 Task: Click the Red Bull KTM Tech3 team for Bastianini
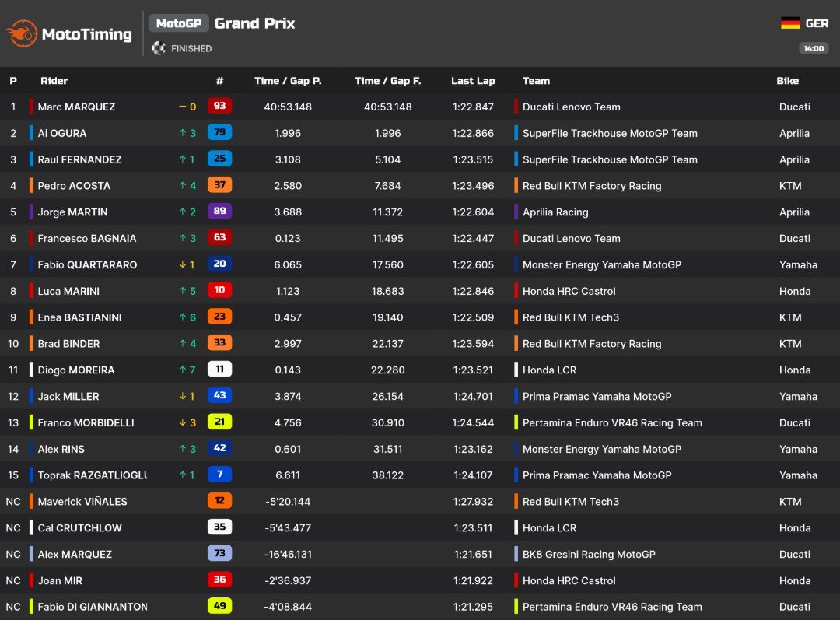tap(571, 317)
